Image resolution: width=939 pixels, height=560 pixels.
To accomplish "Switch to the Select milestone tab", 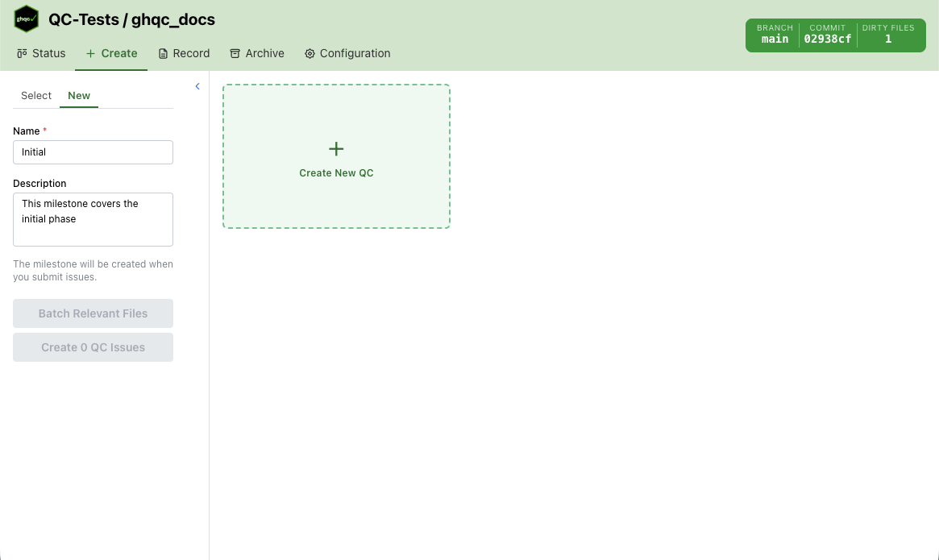I will pos(36,96).
